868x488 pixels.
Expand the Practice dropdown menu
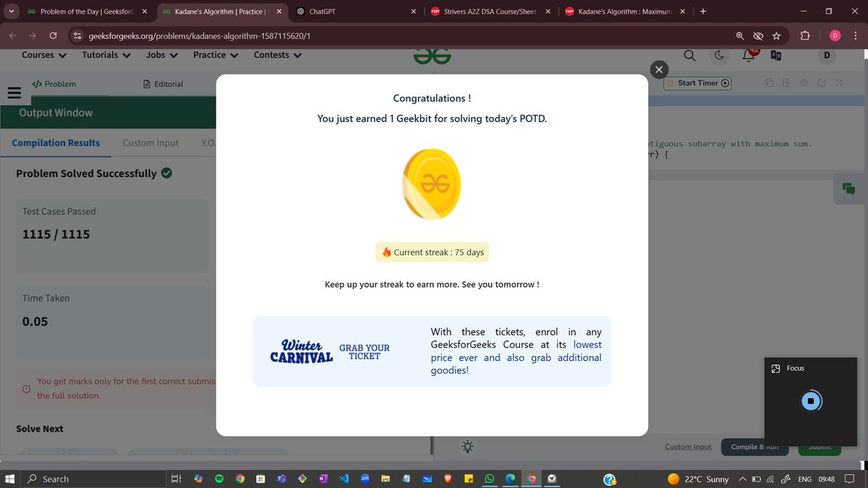pos(216,55)
